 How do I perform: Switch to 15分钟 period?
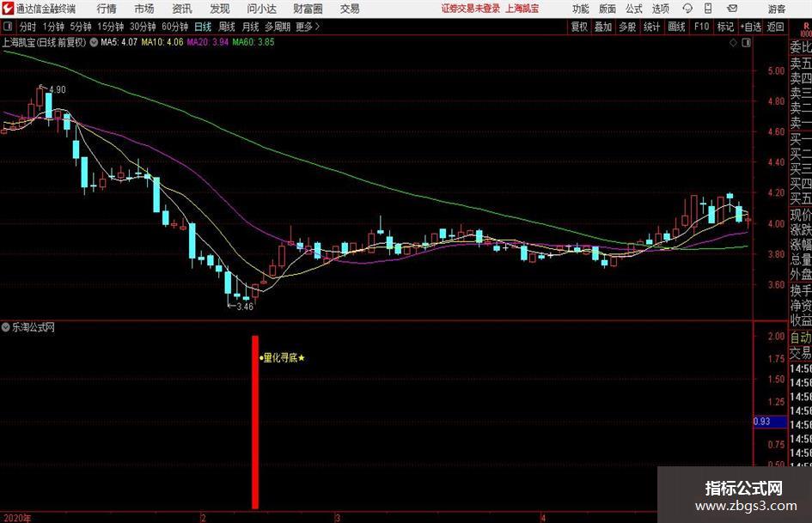tap(110, 27)
